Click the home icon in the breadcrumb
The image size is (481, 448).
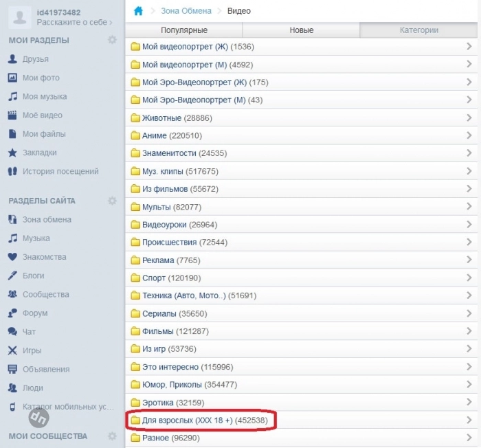click(x=138, y=11)
